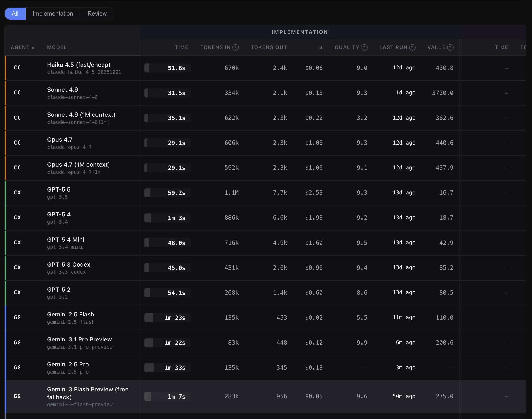Select the Gemini 2.5 Flash row
This screenshot has width=532, height=419.
click(265, 318)
